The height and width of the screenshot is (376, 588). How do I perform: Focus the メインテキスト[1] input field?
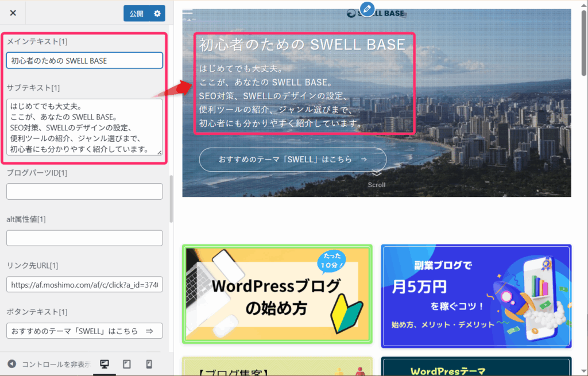84,60
